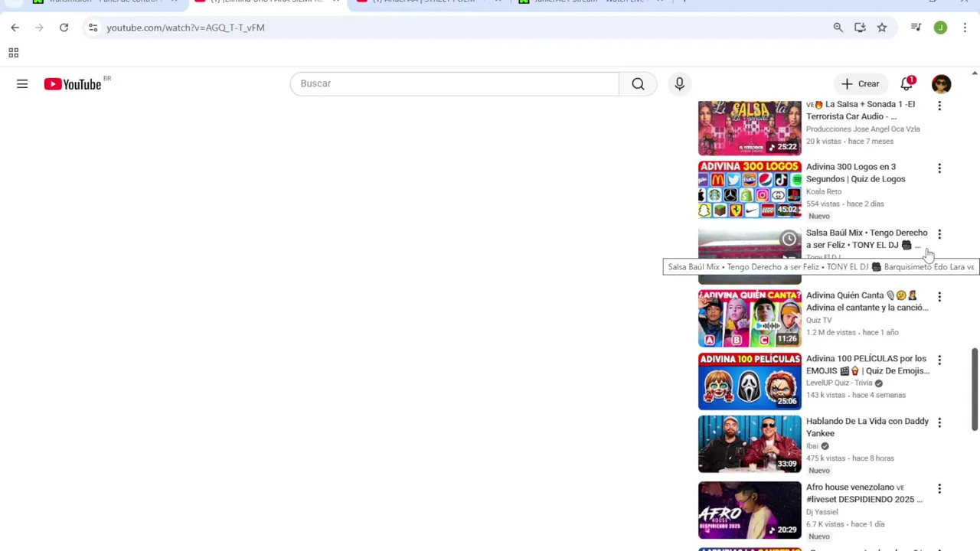
Task: Click the zoom magnifier icon in address bar
Action: [x=838, y=28]
